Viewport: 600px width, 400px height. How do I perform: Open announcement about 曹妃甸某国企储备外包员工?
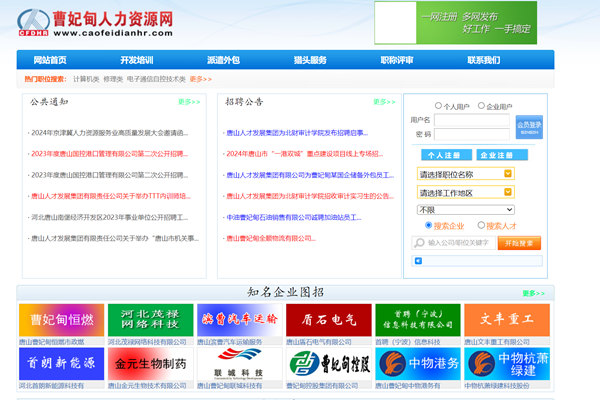310,175
